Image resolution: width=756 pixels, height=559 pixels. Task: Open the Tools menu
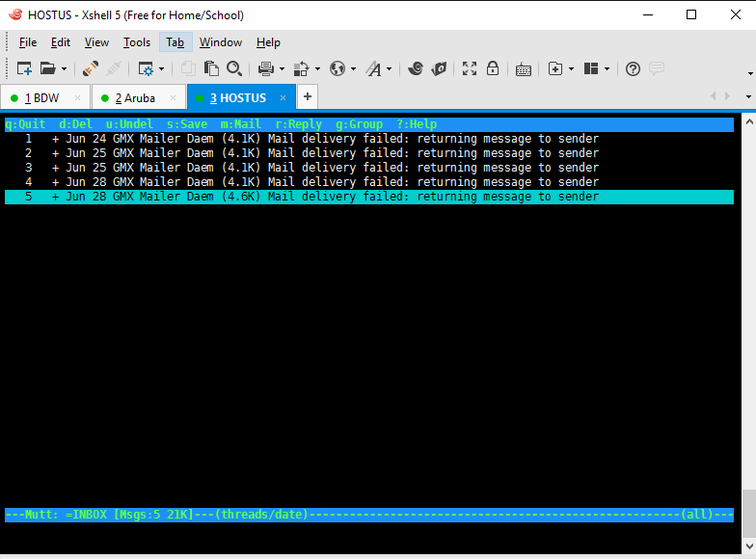tap(137, 42)
